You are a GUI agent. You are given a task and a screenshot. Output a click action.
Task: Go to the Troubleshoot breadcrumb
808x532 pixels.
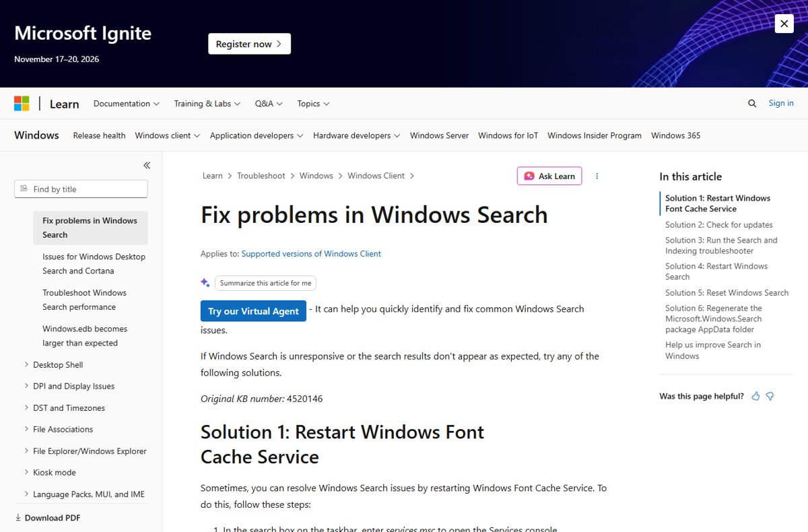click(x=261, y=176)
